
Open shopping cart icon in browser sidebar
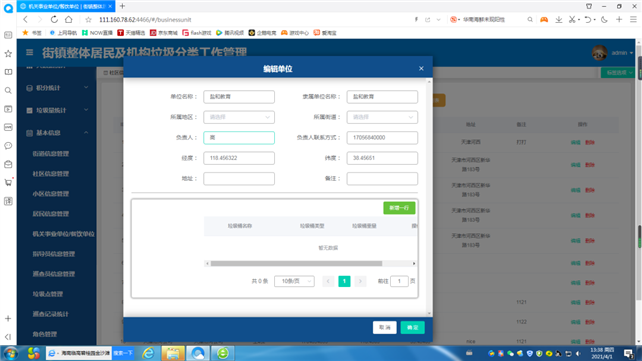click(x=8, y=183)
